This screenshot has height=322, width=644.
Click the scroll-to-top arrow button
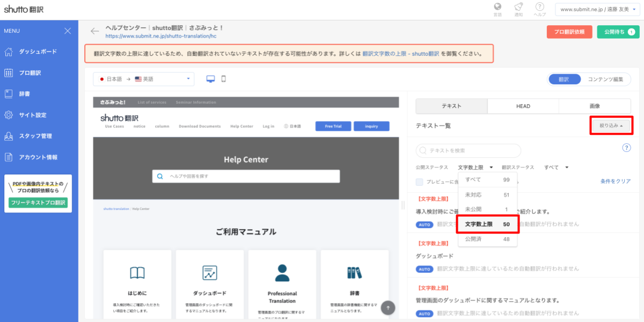click(x=388, y=308)
